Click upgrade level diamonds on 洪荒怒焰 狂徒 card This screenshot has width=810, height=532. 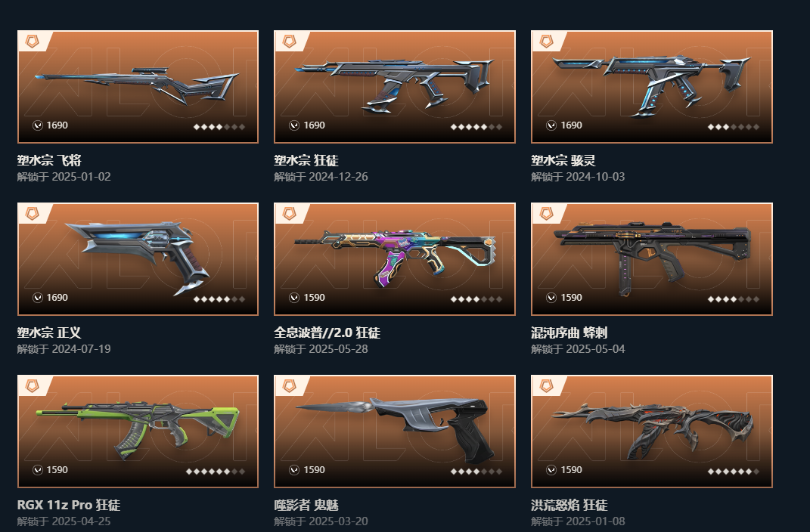tap(734, 472)
